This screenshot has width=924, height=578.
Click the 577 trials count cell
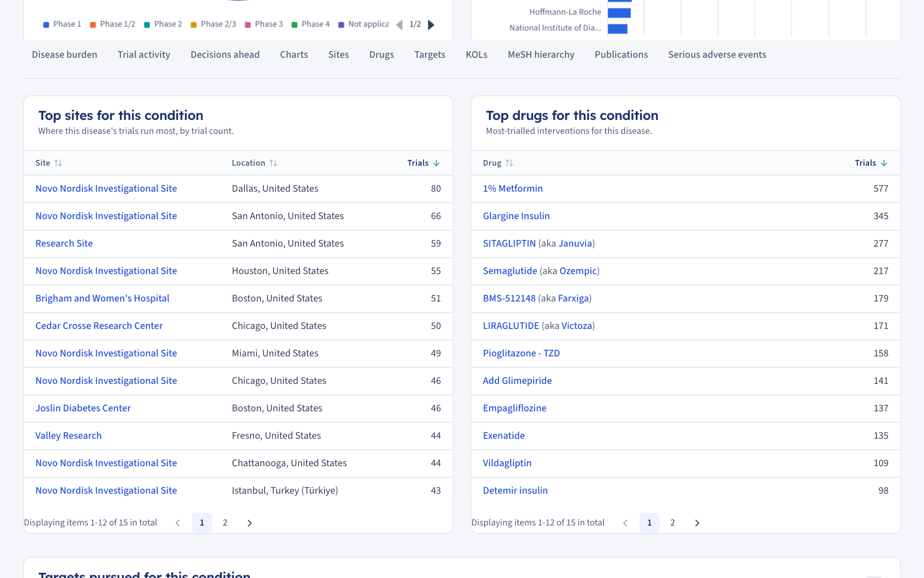881,188
